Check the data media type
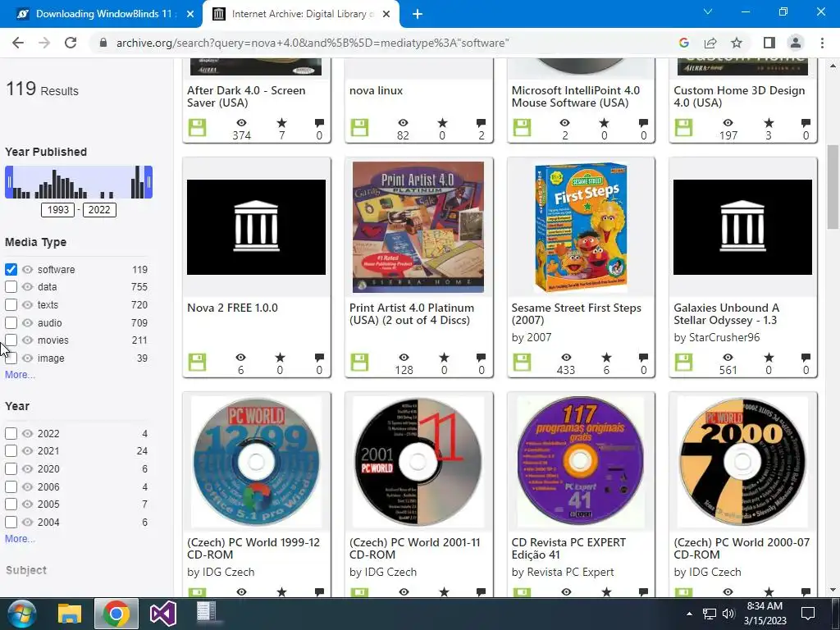Image resolution: width=840 pixels, height=630 pixels. 11,286
